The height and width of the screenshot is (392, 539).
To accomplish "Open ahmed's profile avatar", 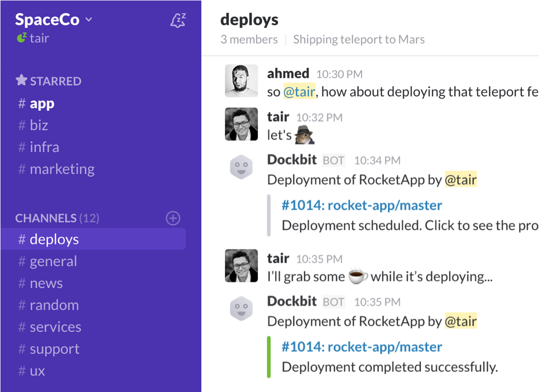I will coord(241,80).
